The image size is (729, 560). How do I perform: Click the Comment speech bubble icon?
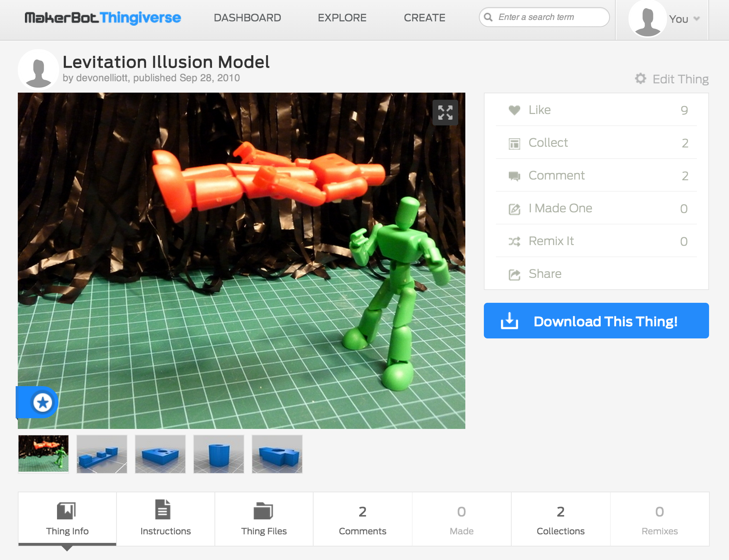pos(514,176)
